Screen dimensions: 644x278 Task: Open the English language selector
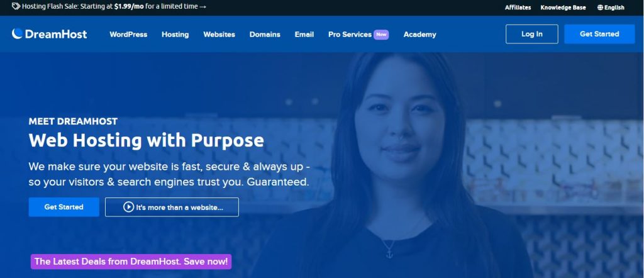611,8
